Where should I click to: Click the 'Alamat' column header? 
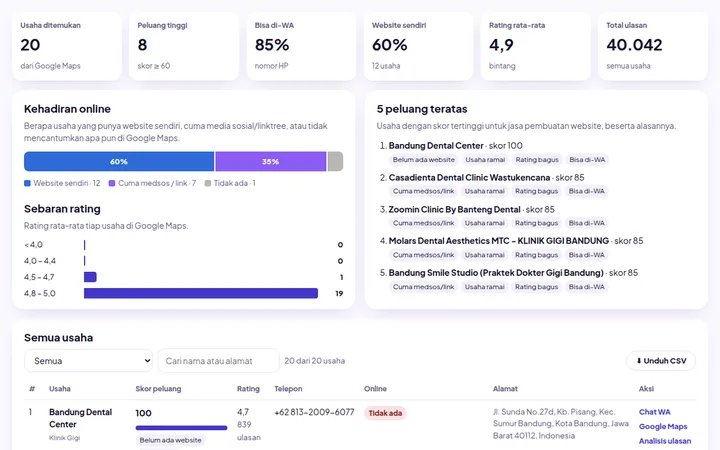coord(505,389)
